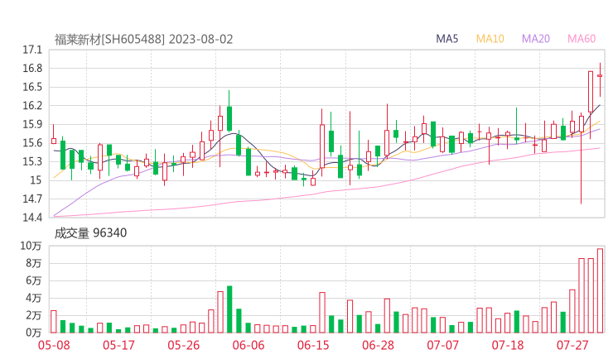Click the 06-06 date axis label
Image resolution: width=613 pixels, height=364 pixels.
pyautogui.click(x=249, y=345)
